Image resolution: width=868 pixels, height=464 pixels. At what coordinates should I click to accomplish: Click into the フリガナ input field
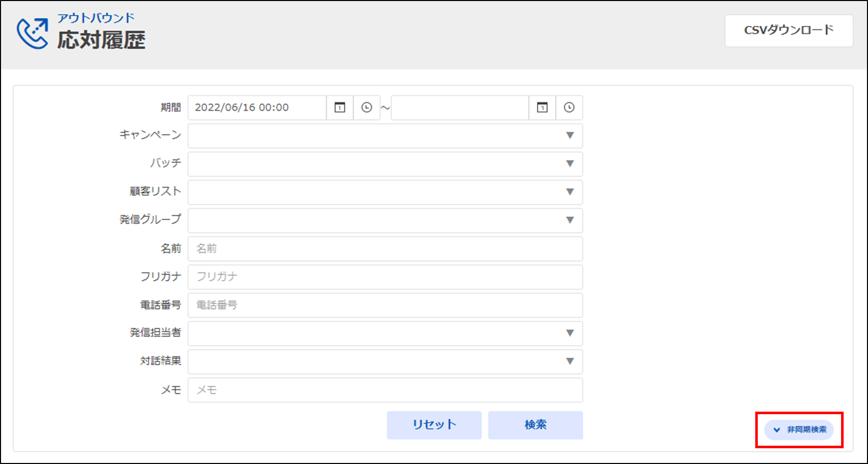tap(385, 277)
